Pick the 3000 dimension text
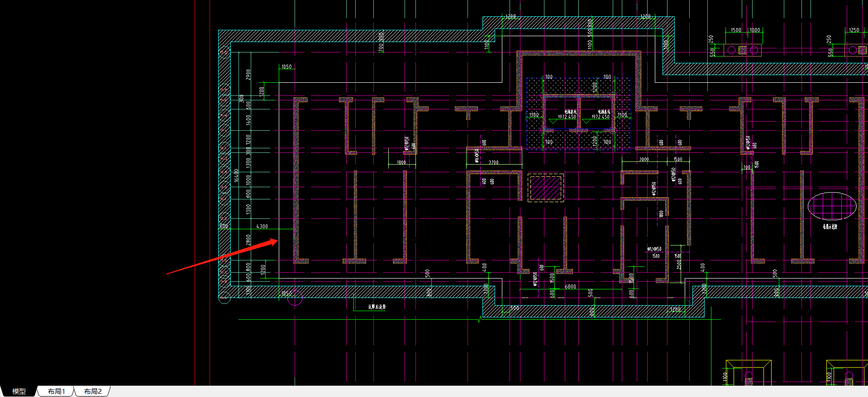 [x=644, y=159]
